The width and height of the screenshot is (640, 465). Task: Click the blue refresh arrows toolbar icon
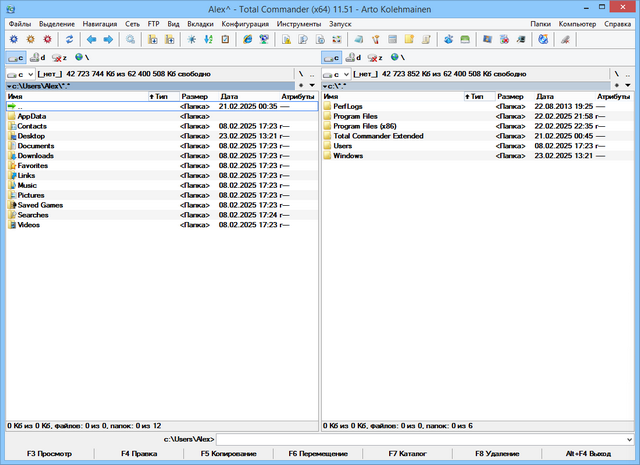[69, 39]
